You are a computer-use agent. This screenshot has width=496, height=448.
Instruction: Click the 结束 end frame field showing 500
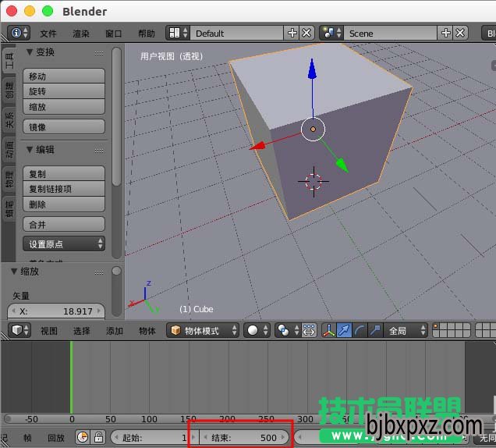(x=244, y=438)
